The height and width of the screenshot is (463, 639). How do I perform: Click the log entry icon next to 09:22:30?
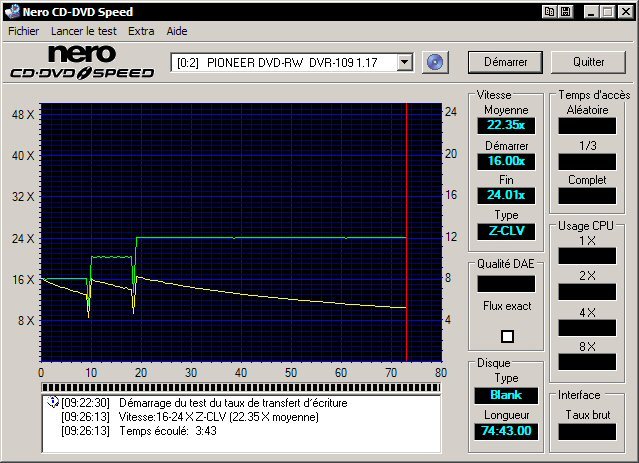point(52,402)
